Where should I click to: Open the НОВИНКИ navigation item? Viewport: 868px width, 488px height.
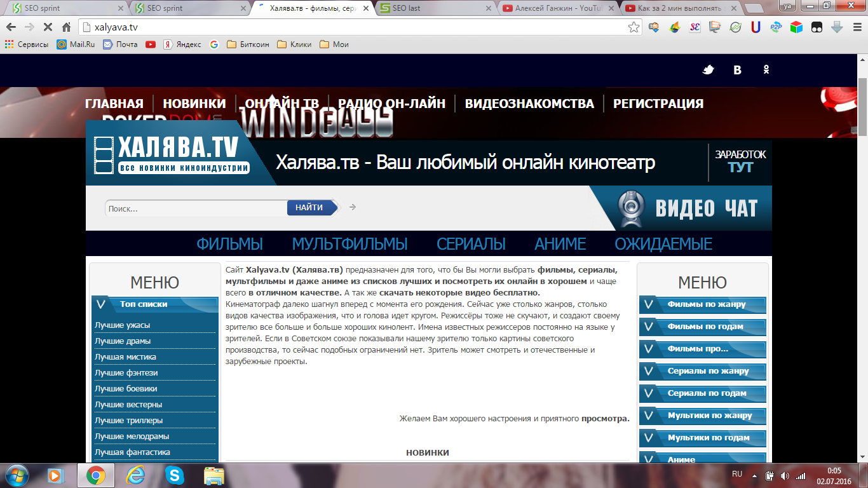(x=194, y=104)
